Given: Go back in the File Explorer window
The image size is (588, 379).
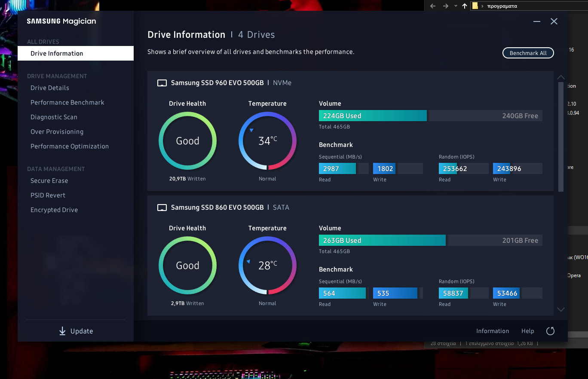Looking at the screenshot, I should (x=433, y=6).
